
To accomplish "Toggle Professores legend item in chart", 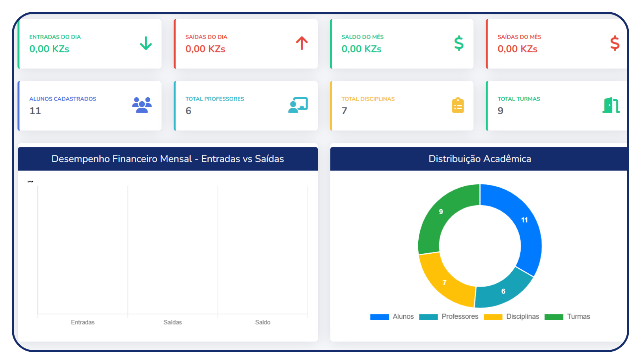I will point(449,317).
